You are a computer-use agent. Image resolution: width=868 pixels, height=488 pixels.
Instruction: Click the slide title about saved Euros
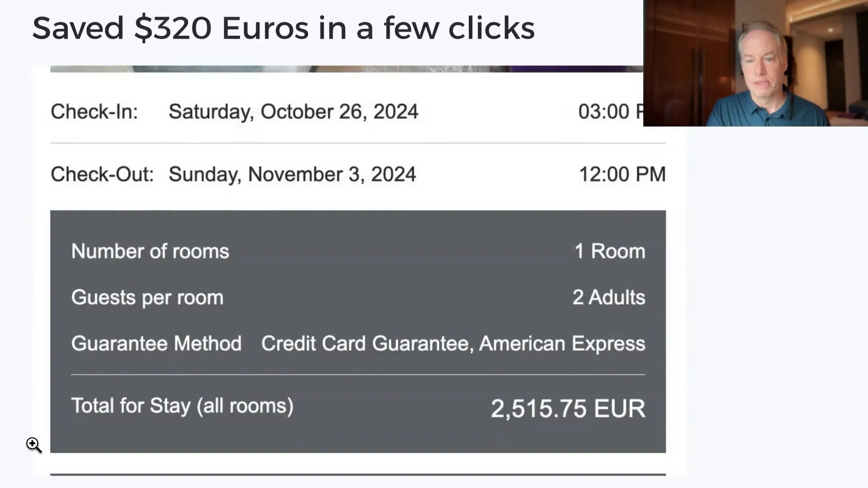point(283,28)
